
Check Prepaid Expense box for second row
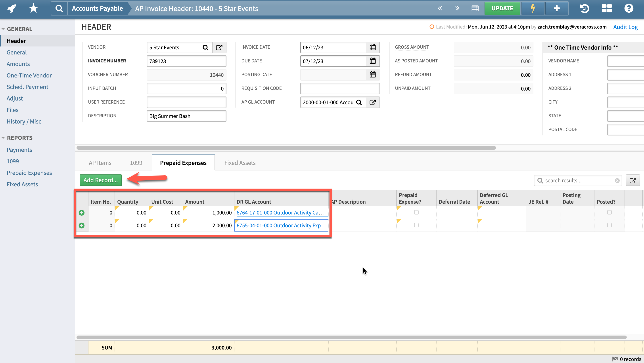pos(416,225)
